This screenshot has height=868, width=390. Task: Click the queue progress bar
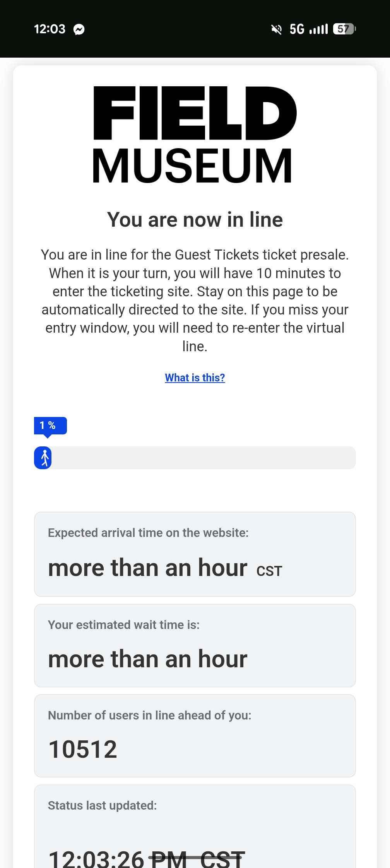(x=201, y=458)
